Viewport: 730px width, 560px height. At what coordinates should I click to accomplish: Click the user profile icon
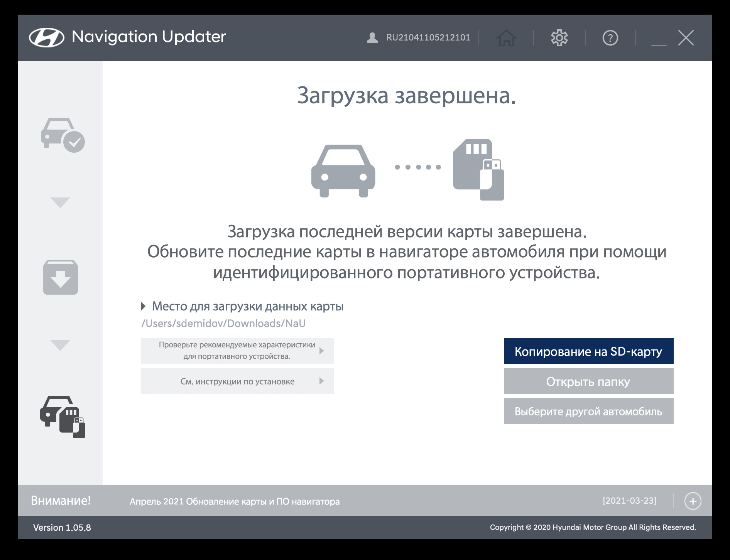point(372,38)
